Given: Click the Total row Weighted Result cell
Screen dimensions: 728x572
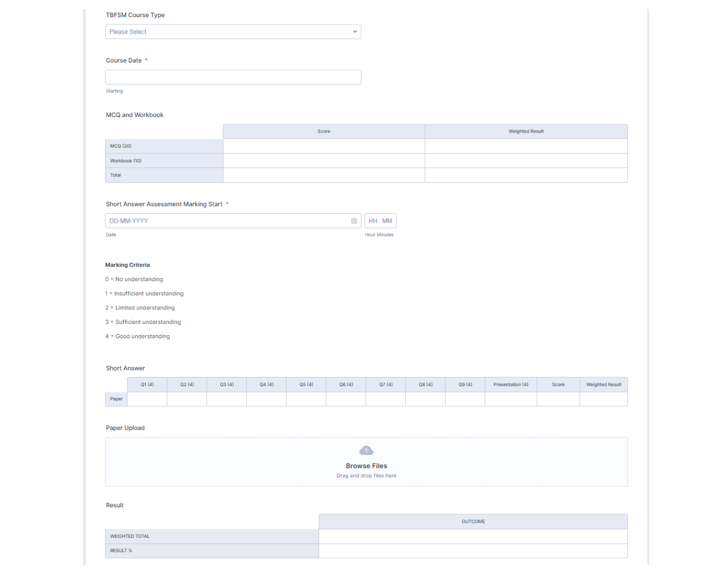Looking at the screenshot, I should pos(526,175).
